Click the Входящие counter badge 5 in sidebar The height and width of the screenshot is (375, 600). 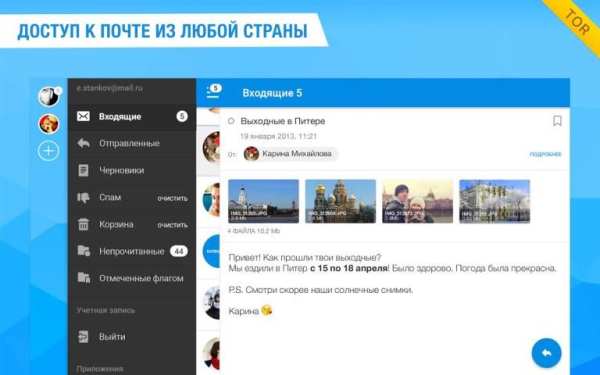click(182, 116)
